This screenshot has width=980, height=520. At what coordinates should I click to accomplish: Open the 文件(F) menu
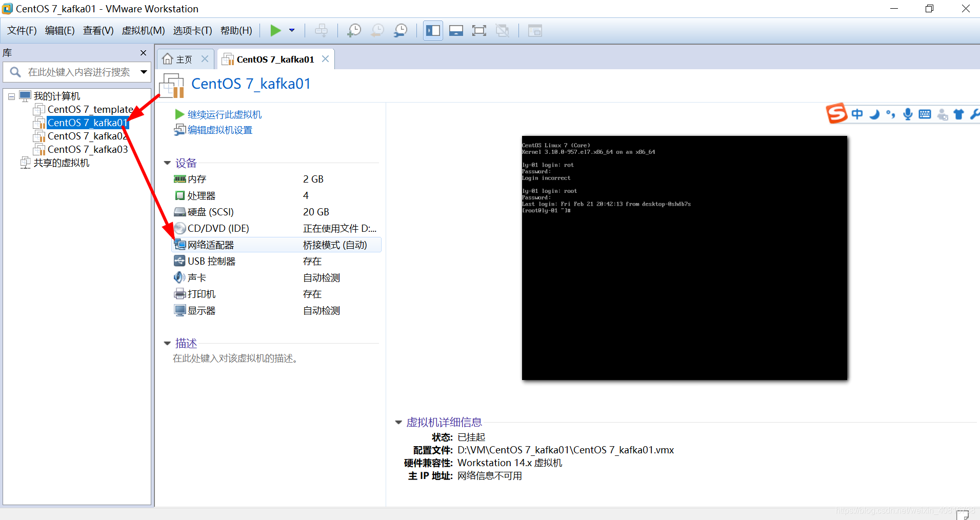click(22, 31)
